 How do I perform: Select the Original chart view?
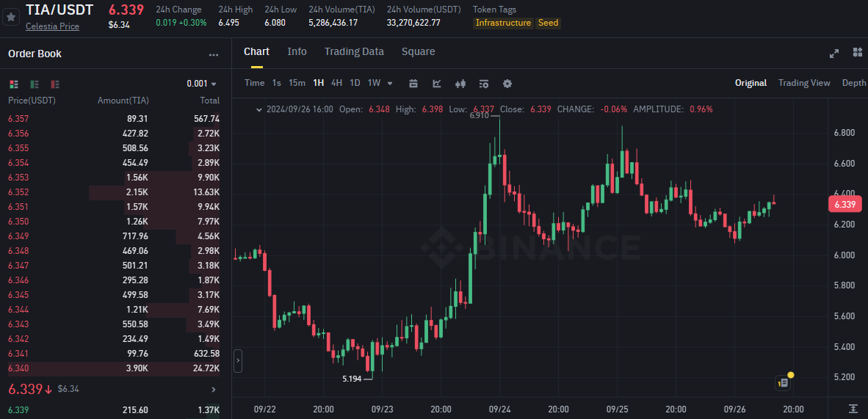coord(751,83)
